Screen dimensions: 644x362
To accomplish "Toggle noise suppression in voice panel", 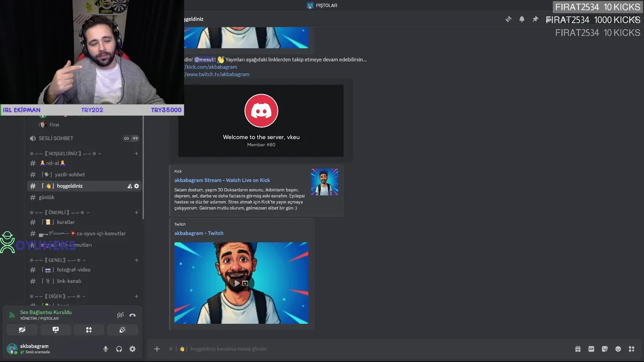I will [x=120, y=315].
